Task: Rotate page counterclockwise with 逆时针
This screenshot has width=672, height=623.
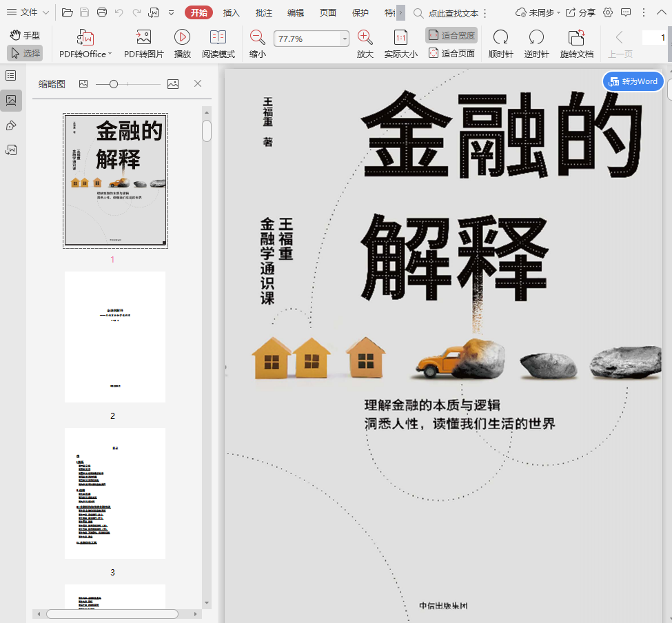Action: (x=536, y=38)
